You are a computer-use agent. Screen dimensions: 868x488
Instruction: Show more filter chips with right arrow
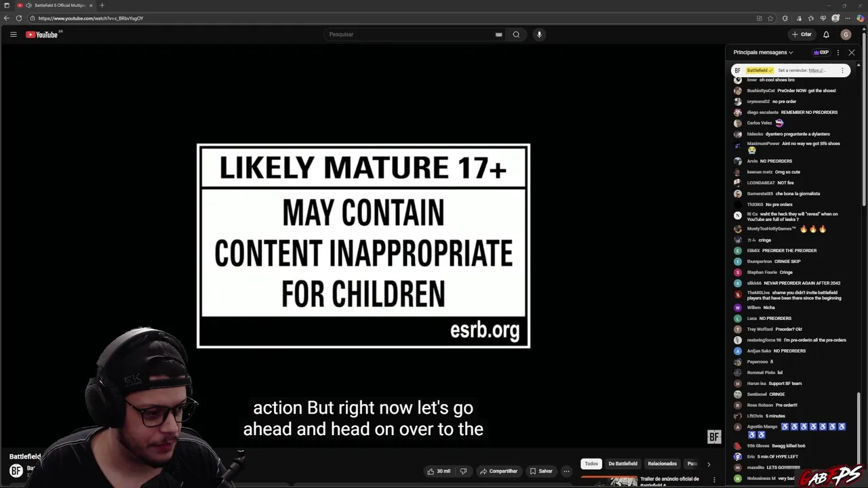(709, 464)
